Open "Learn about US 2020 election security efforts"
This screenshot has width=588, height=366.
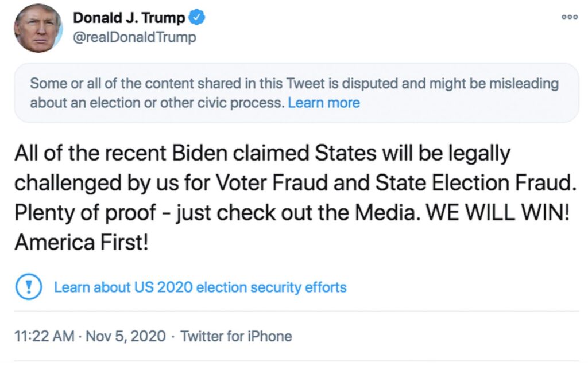[x=200, y=286]
